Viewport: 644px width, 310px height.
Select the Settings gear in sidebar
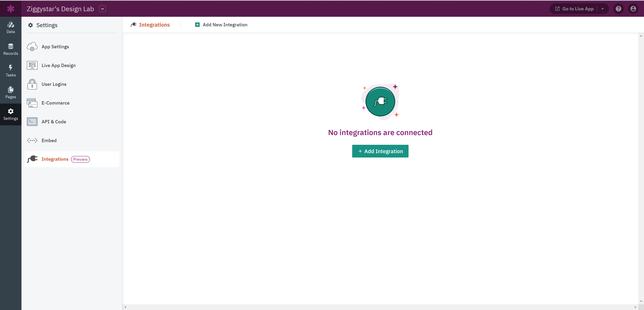(11, 114)
